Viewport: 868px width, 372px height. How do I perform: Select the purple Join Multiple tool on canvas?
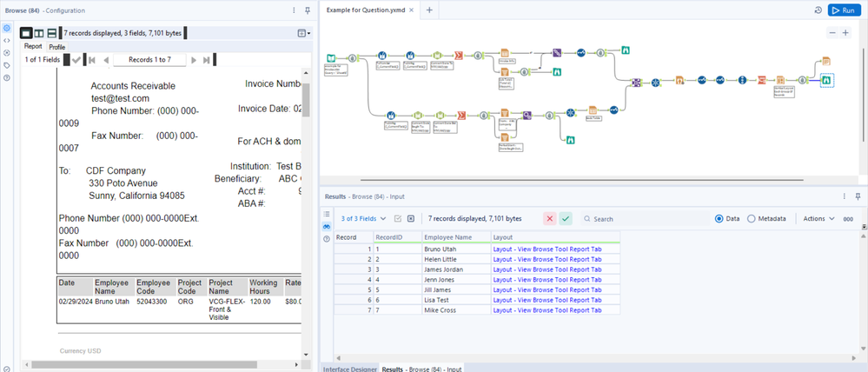(x=637, y=83)
